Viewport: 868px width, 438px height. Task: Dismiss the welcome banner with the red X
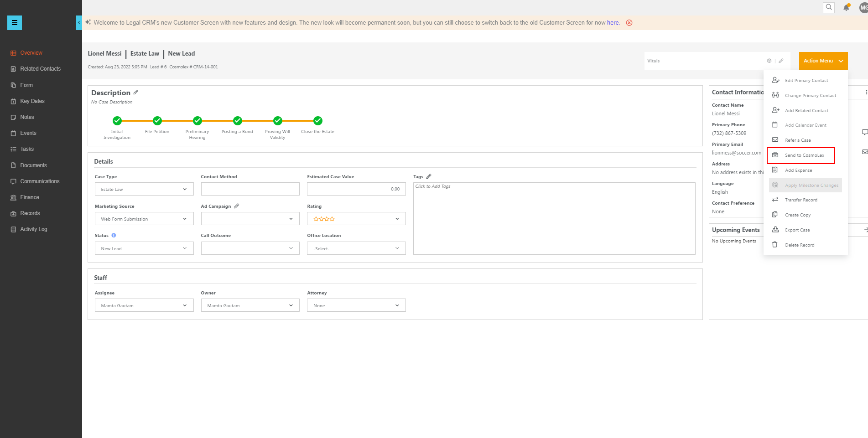[629, 23]
